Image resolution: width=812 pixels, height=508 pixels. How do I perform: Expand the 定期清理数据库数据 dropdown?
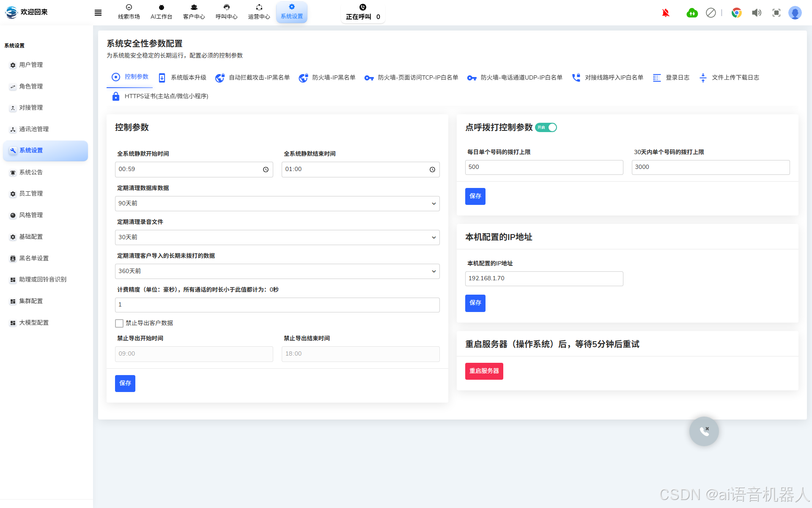(277, 204)
